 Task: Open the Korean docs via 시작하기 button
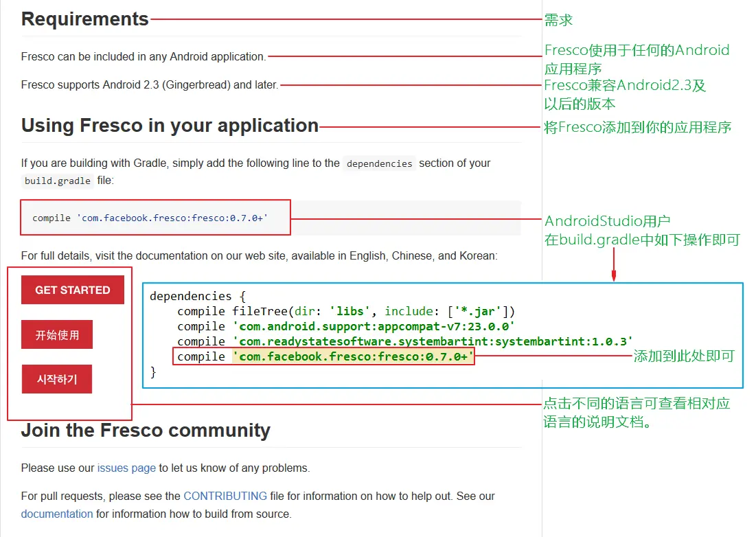[57, 379]
